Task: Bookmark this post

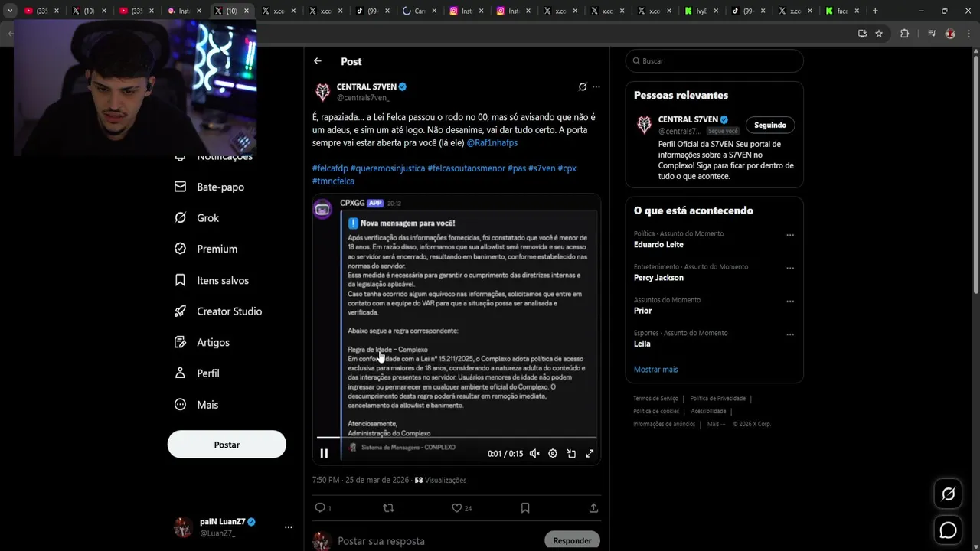Action: (x=525, y=508)
